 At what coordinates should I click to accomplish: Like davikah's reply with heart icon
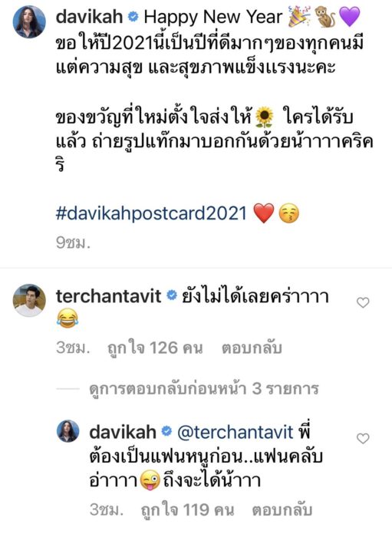(363, 438)
